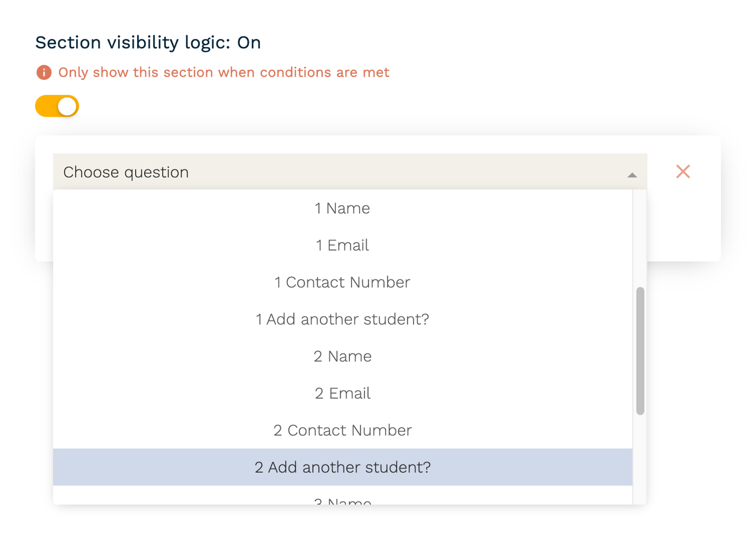Remove the condition with the X icon
The image size is (756, 539).
tap(683, 172)
